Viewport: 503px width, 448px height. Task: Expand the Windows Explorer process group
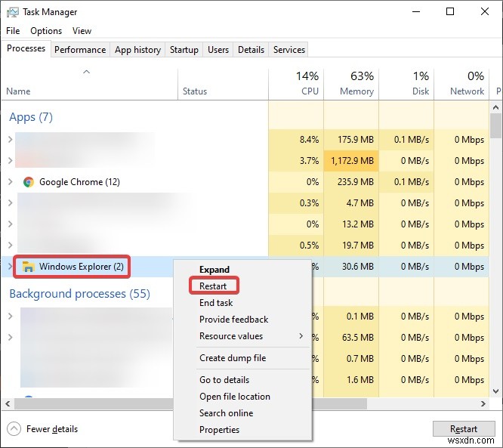[x=10, y=266]
